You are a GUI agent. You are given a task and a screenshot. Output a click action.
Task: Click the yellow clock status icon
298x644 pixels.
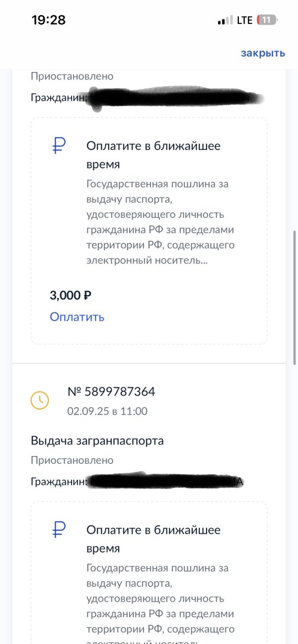[x=40, y=400]
